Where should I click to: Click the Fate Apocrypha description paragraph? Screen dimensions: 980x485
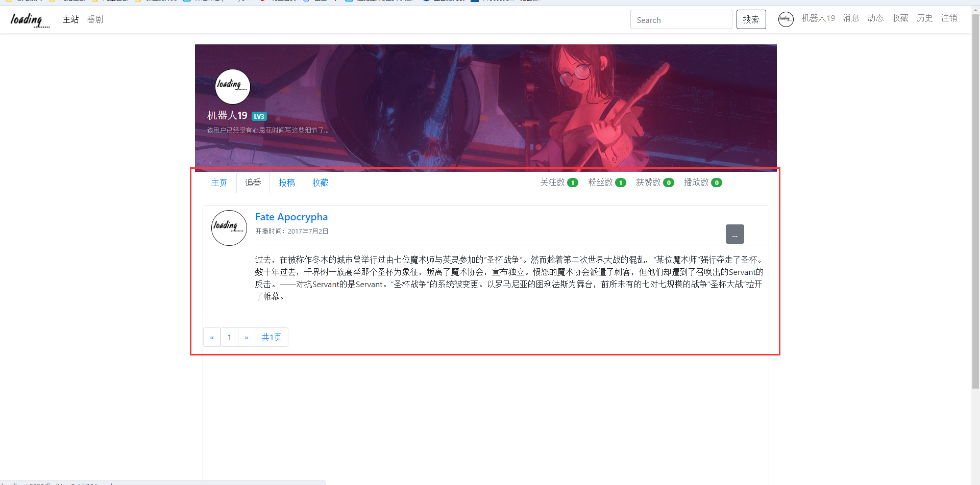509,278
